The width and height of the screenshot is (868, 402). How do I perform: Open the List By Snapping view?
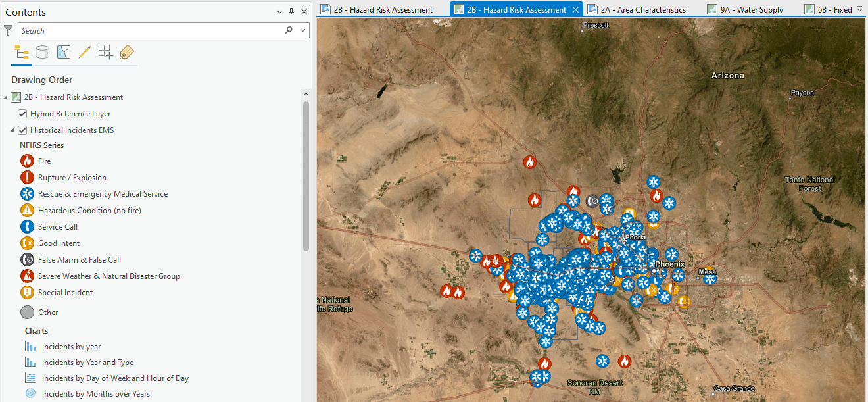pos(105,52)
